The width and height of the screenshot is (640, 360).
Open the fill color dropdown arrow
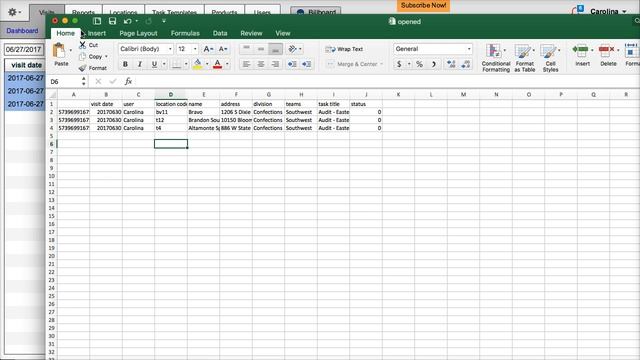pos(207,64)
